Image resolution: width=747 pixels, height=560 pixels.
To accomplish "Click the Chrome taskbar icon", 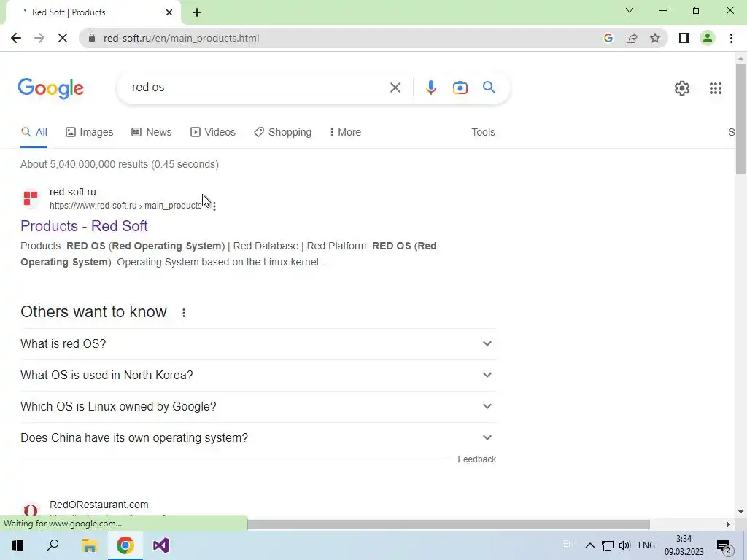I will point(125,545).
